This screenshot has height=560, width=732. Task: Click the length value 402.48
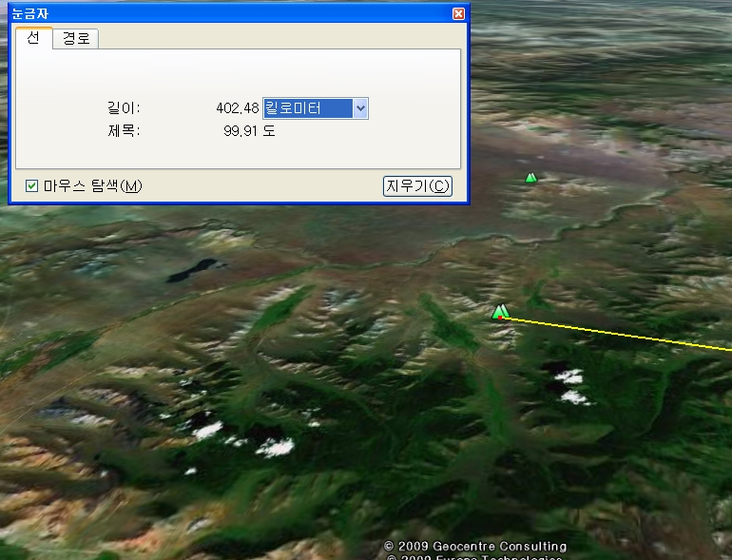point(237,108)
